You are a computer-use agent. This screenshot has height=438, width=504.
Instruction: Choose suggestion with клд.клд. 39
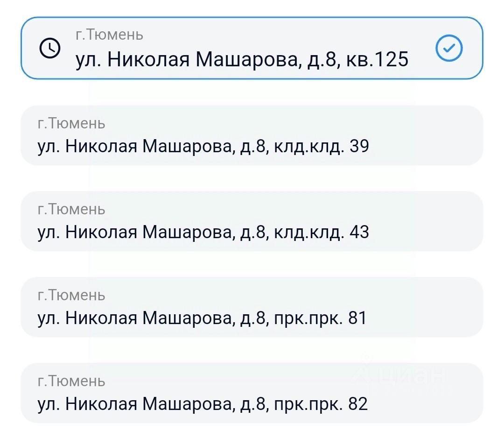click(203, 147)
